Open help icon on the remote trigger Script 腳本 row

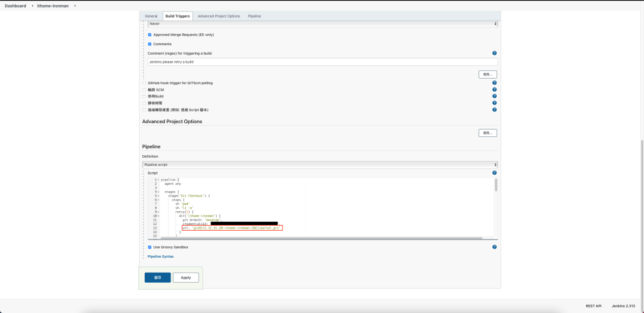[494, 109]
